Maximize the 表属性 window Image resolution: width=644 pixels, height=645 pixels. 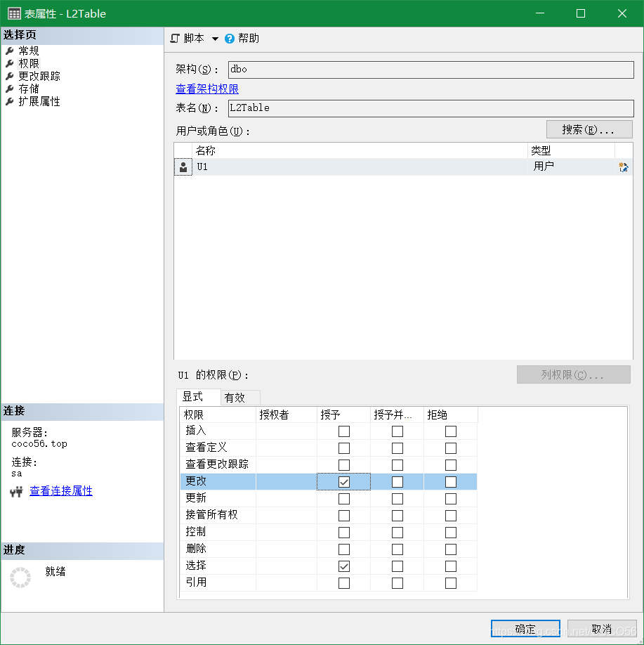tap(581, 13)
